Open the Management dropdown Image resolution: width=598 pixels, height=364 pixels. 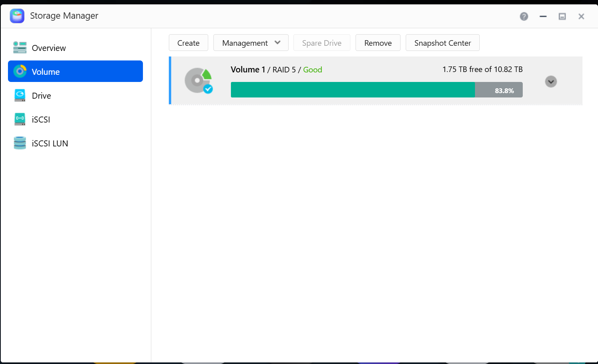(251, 43)
